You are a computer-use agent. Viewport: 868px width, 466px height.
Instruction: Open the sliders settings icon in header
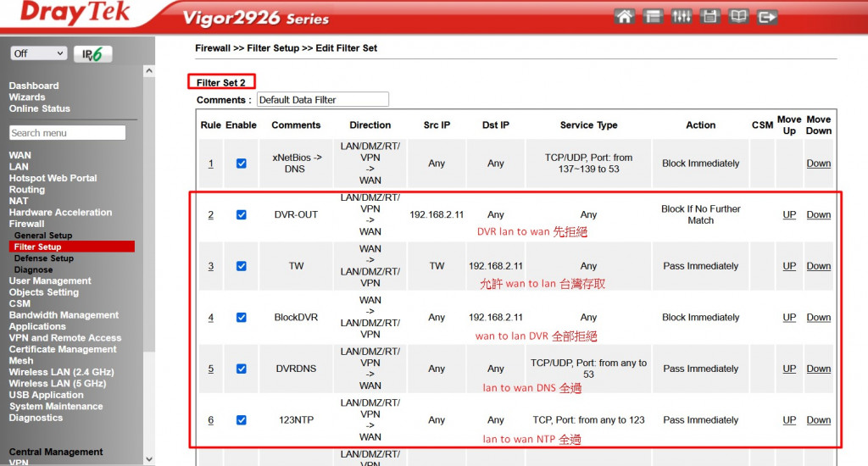click(x=681, y=17)
